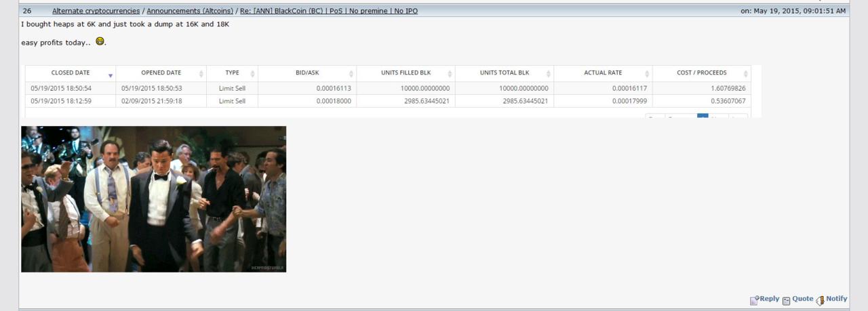Click the Reply text link
Screen dimensions: 868x311
point(770,299)
